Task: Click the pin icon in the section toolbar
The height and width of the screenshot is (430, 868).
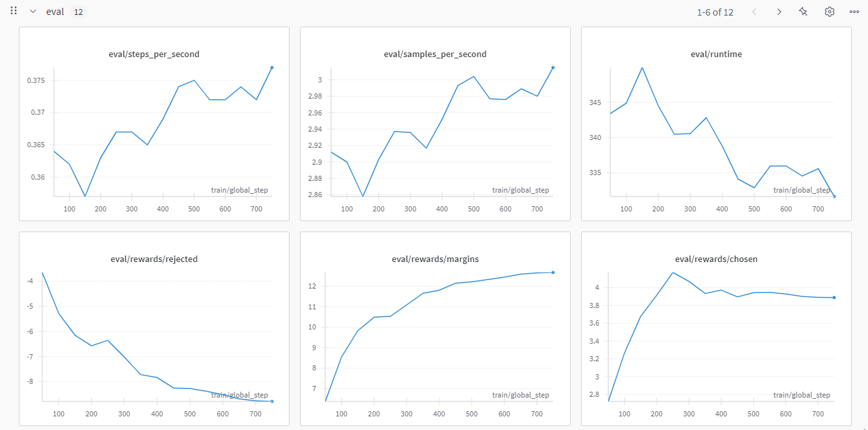Action: pos(803,12)
